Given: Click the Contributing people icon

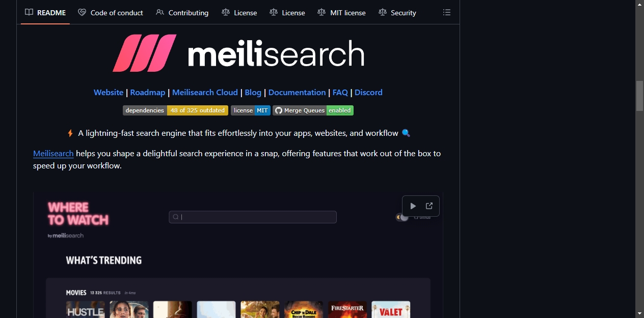Looking at the screenshot, I should 160,13.
